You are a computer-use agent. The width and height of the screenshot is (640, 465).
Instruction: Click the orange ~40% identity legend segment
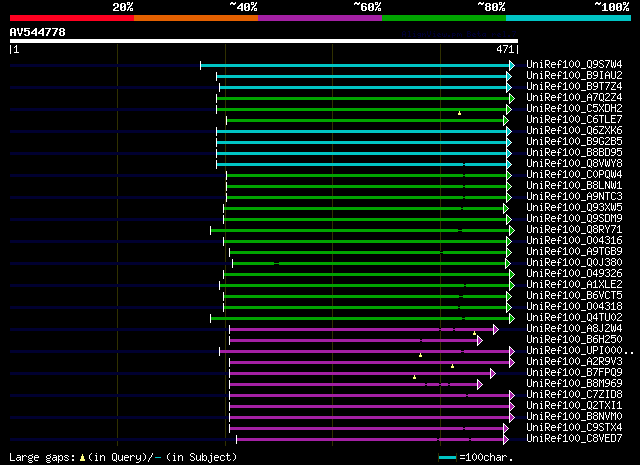[x=196, y=18]
